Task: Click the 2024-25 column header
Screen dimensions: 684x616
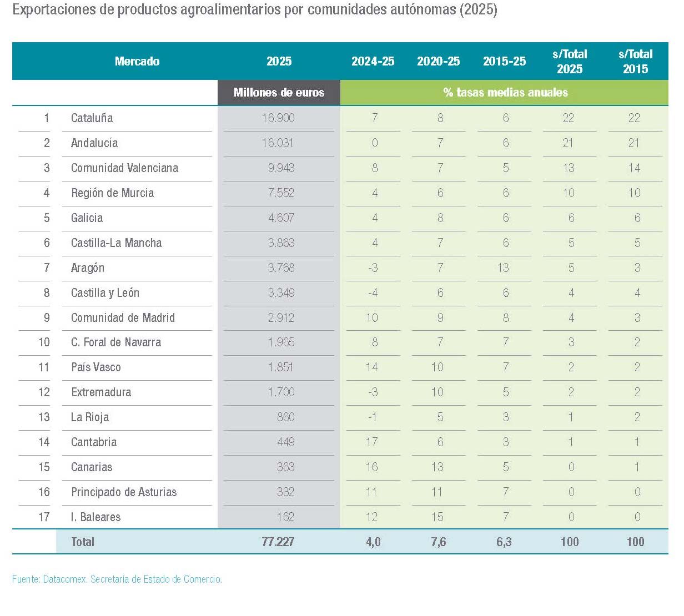Action: [373, 62]
